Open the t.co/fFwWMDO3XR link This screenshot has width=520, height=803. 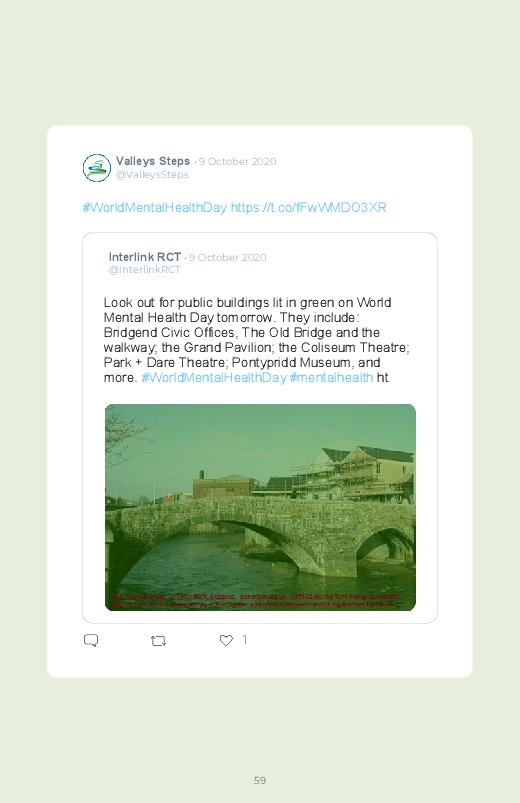coord(308,207)
